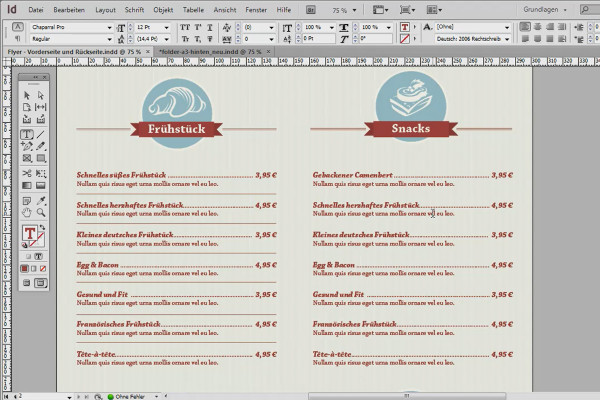The height and width of the screenshot is (400, 600).
Task: Select the Gradient Swatch tool
Action: click(26, 186)
